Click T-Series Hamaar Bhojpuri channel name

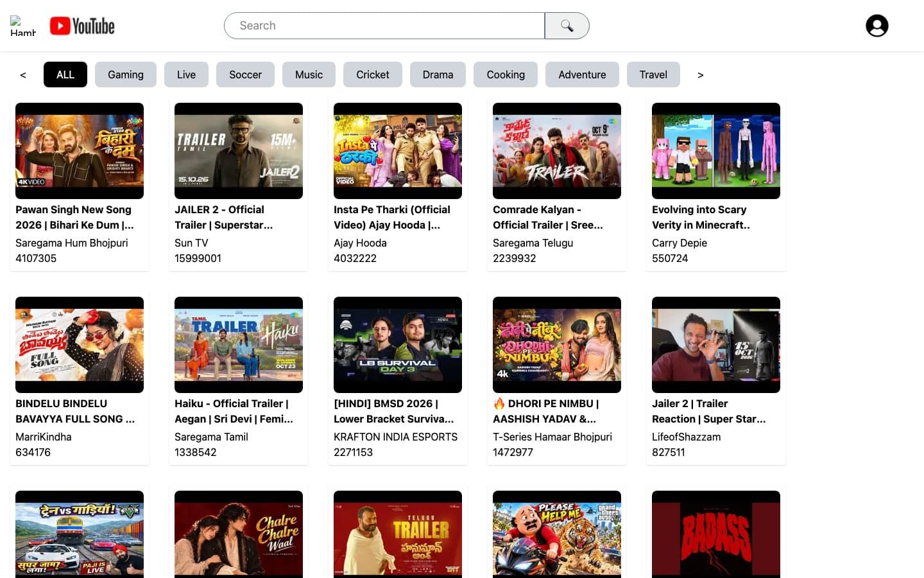[x=552, y=437]
